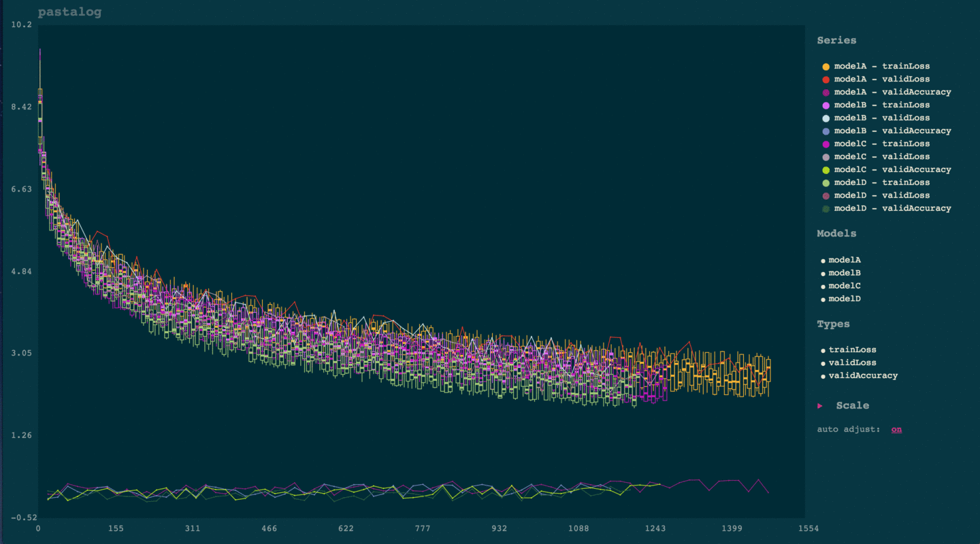
Task: Toggle the validAccuracy type filter
Action: 863,375
